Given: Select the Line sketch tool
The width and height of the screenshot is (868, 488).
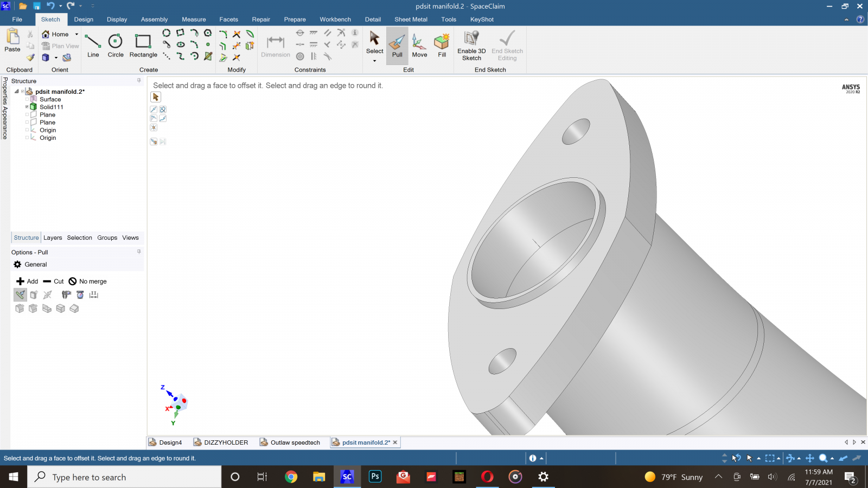Looking at the screenshot, I should click(x=93, y=46).
